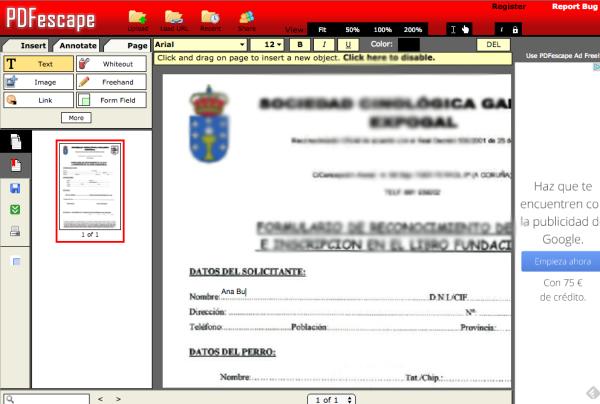Open the font size 12 dropdown
The height and width of the screenshot is (404, 600).
pyautogui.click(x=267, y=45)
